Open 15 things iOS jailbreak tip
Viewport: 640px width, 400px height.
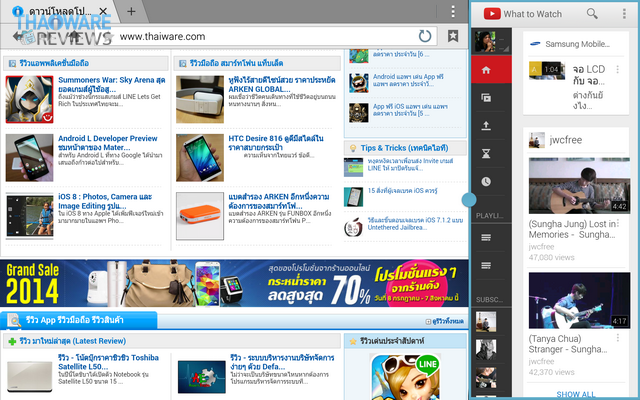402,191
